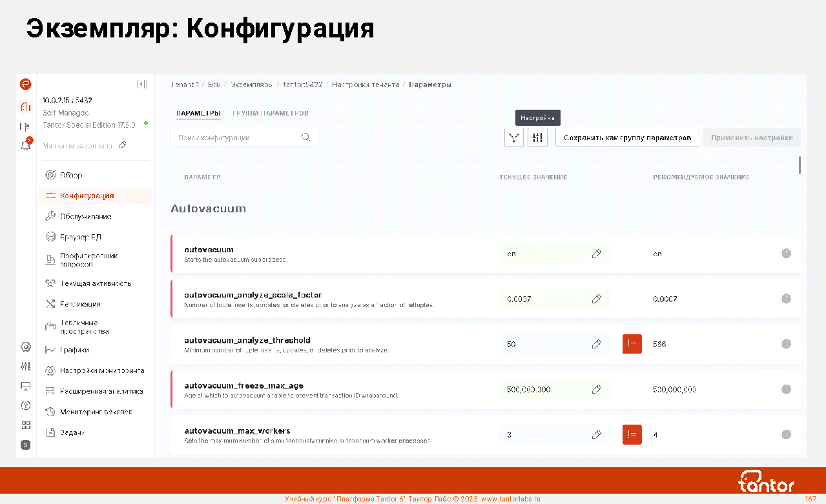Click pencil icon for autovacuum_max_workers
Screen dimensions: 826x504
[x=597, y=435]
